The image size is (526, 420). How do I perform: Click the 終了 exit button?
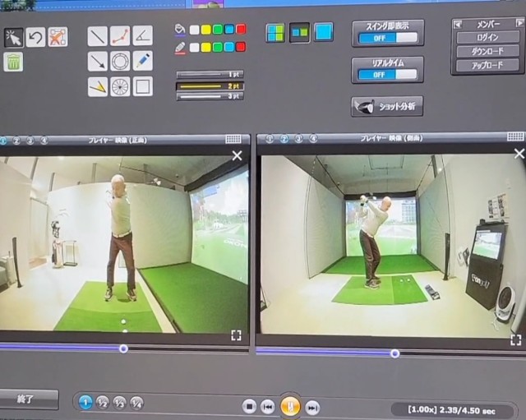(29, 399)
